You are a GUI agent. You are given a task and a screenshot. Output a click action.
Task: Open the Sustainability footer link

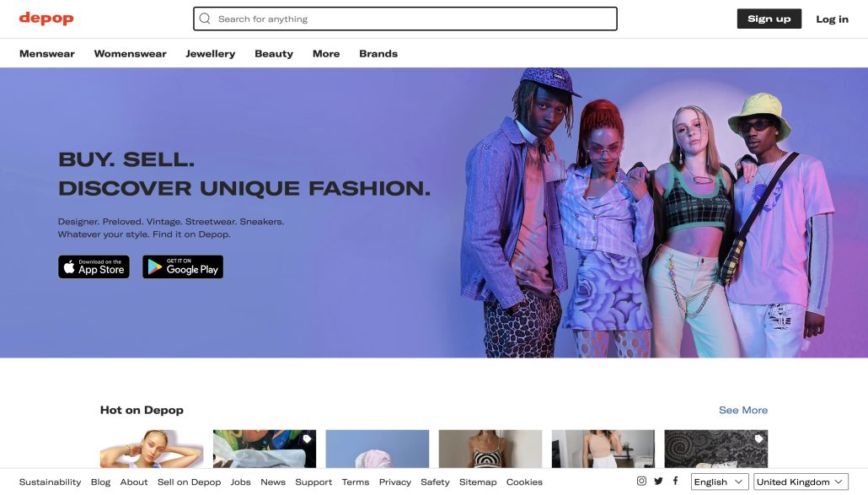51,482
